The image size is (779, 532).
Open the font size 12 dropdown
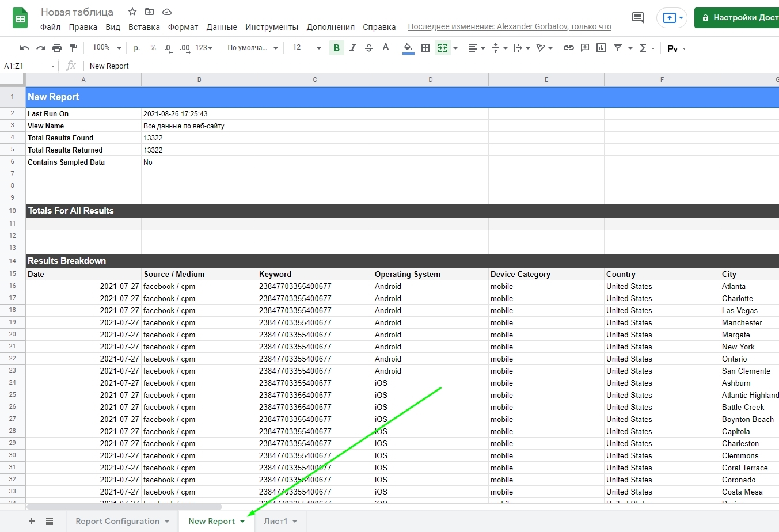point(307,48)
